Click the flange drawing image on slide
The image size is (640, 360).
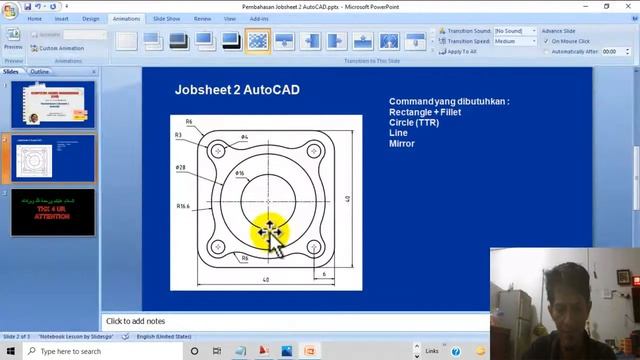[266, 203]
